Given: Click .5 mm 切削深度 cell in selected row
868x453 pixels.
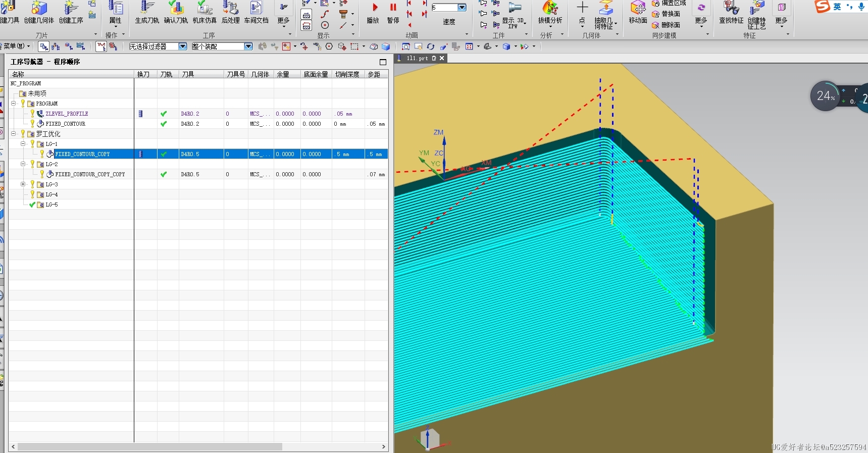Looking at the screenshot, I should point(348,154).
